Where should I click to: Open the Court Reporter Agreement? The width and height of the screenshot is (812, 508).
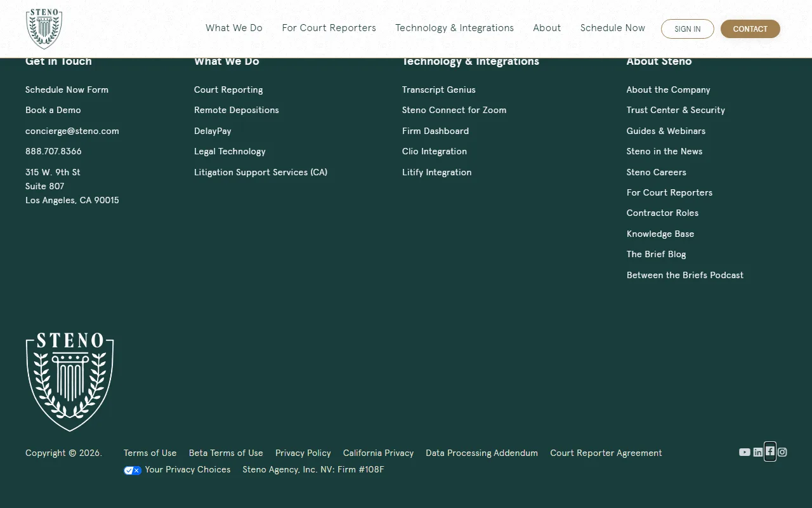pyautogui.click(x=606, y=453)
